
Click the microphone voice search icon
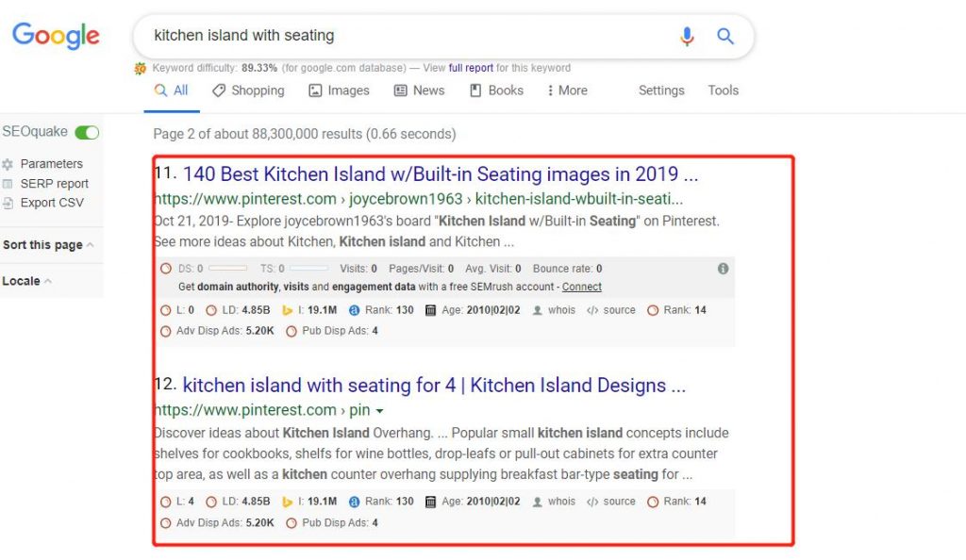pos(687,37)
